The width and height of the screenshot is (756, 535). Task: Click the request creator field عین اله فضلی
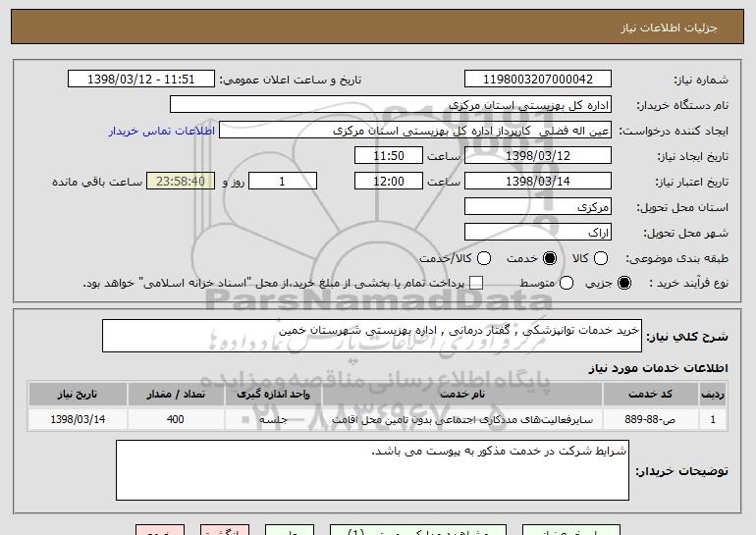pos(415,131)
